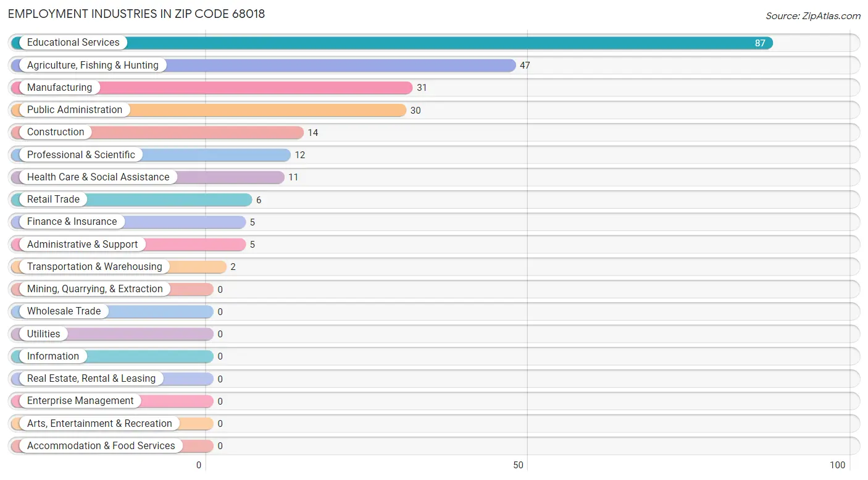Select the Utilities label

[x=44, y=334]
